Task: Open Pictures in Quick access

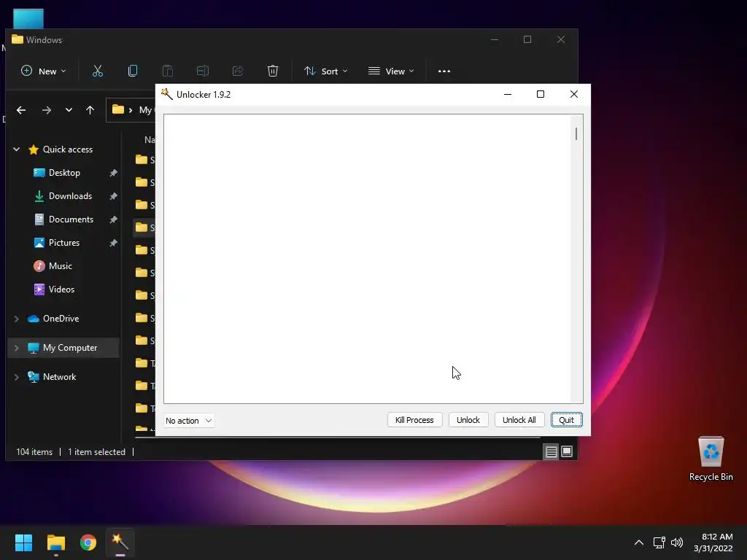Action: [x=64, y=242]
